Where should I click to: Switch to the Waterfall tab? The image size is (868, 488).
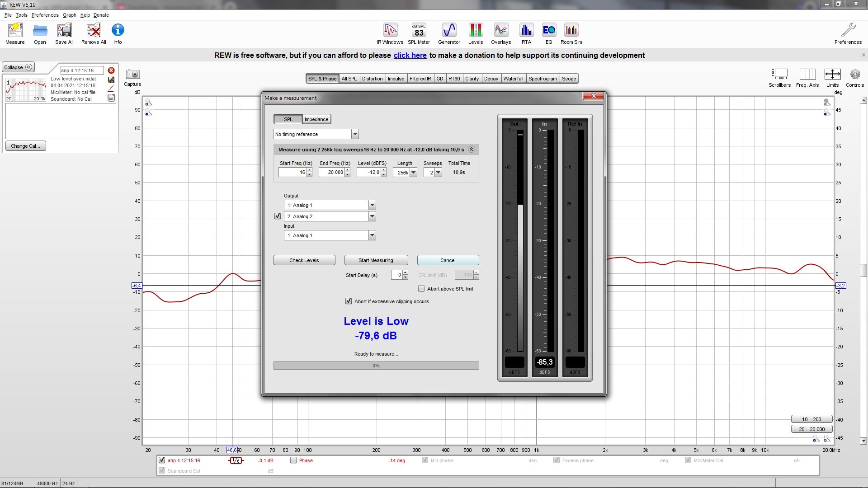[x=513, y=79]
